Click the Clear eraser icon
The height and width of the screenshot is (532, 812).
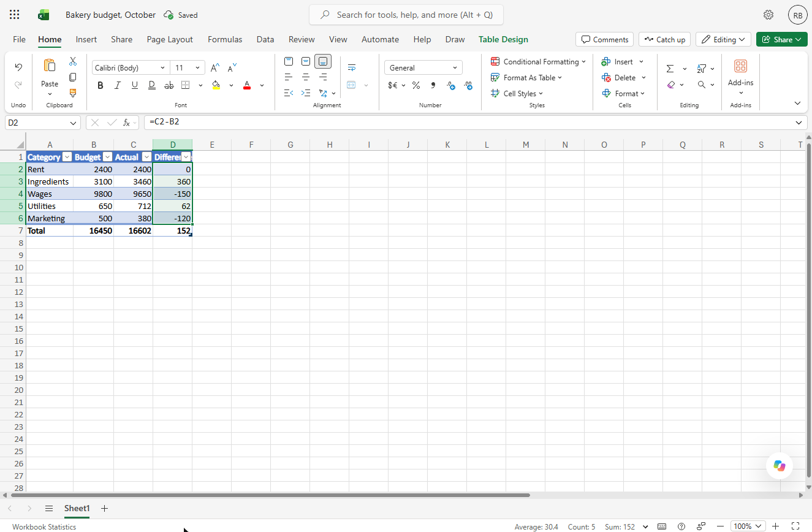672,85
